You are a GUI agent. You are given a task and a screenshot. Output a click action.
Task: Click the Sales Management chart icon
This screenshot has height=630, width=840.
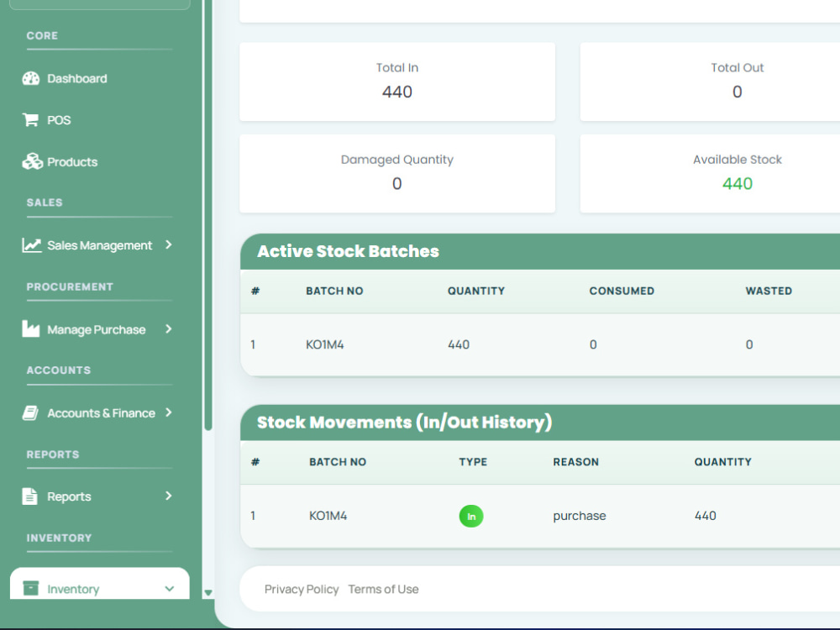[32, 244]
